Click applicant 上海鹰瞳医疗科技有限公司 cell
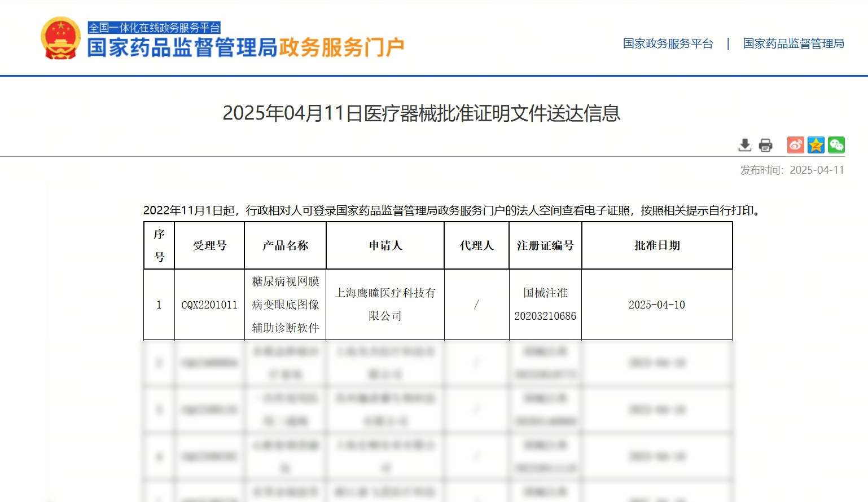The image size is (868, 502). (385, 304)
